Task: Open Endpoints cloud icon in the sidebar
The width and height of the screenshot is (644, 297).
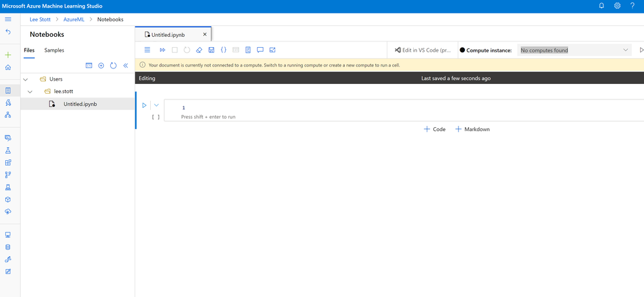Action: coord(8,211)
